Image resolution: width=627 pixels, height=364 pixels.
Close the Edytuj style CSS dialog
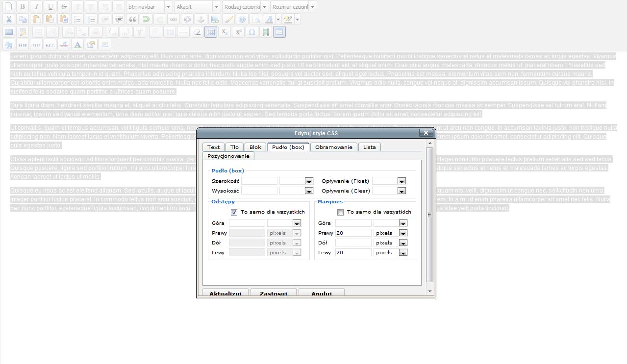coord(426,132)
